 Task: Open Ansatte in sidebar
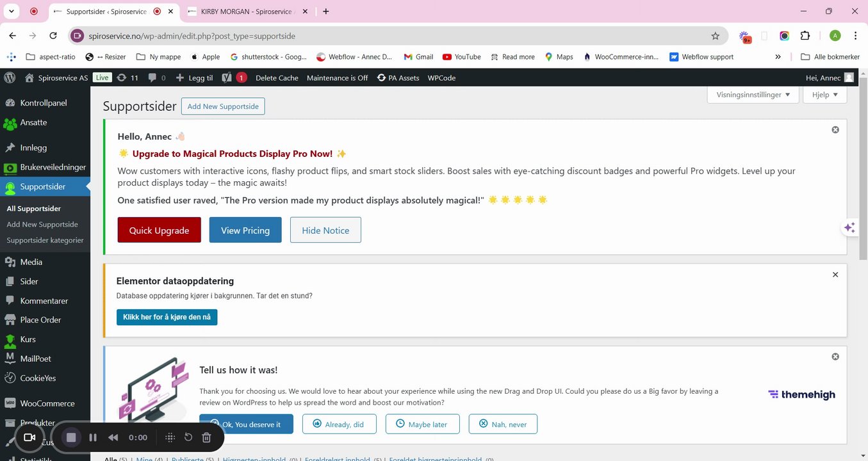pos(45,122)
